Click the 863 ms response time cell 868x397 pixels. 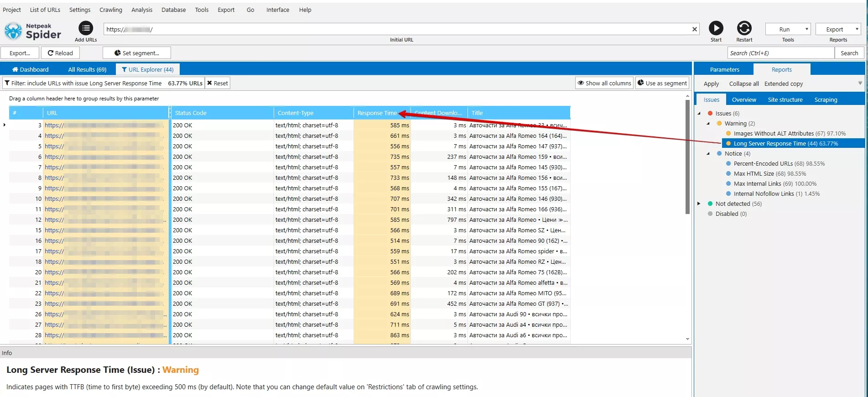(382, 335)
